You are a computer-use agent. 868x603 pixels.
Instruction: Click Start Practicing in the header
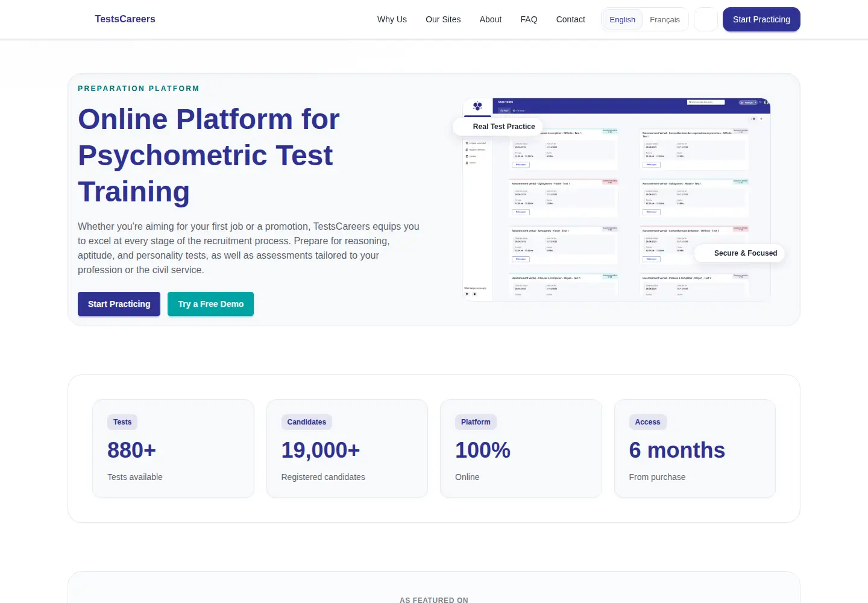(x=761, y=19)
